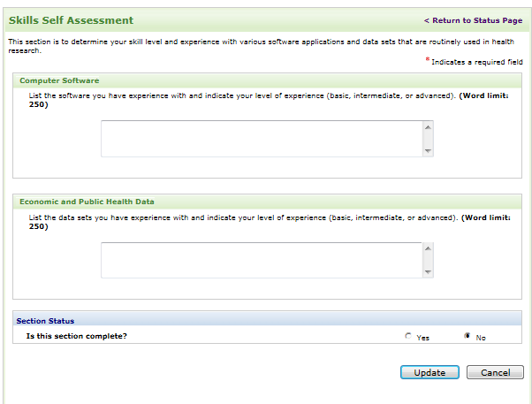Click the red required-field asterisk
Image resolution: width=532 pixels, height=404 pixels.
428,60
